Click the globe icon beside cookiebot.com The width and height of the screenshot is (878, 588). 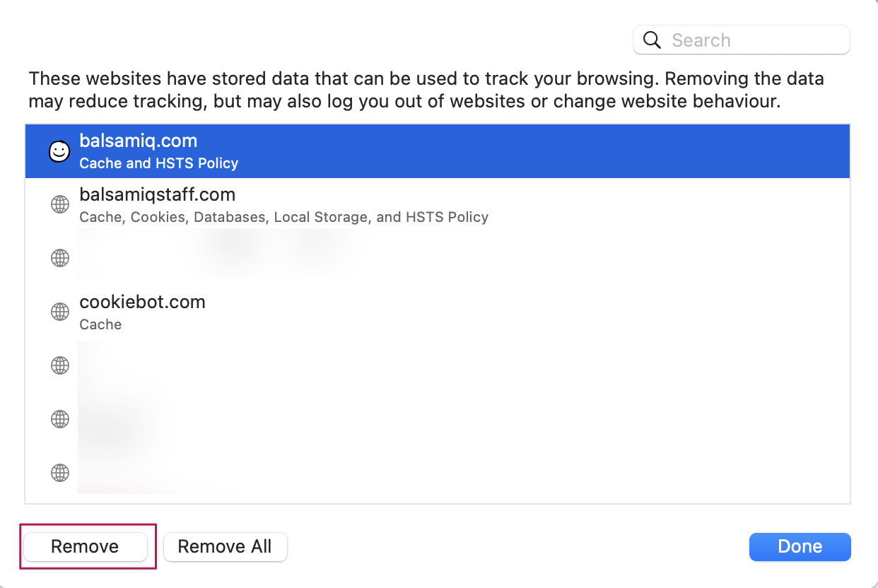[60, 312]
